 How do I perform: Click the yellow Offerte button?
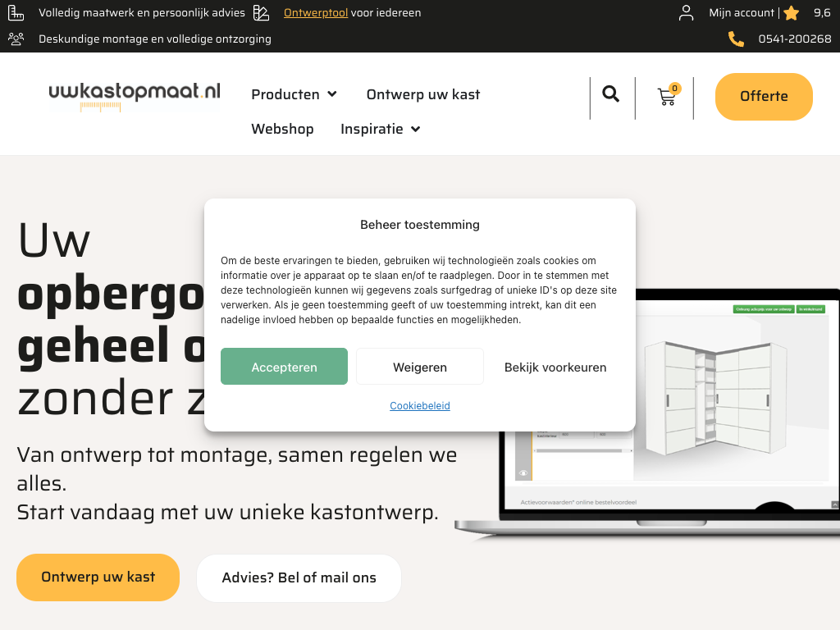point(764,97)
